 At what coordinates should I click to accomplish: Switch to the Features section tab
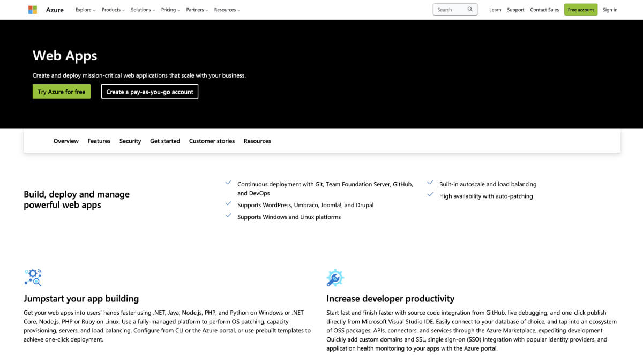click(x=99, y=141)
